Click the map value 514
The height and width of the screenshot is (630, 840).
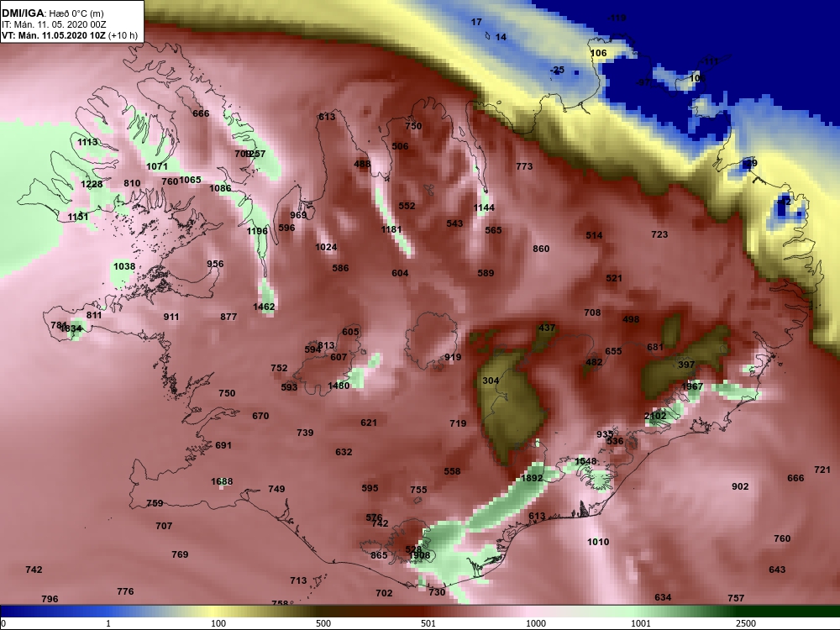594,236
